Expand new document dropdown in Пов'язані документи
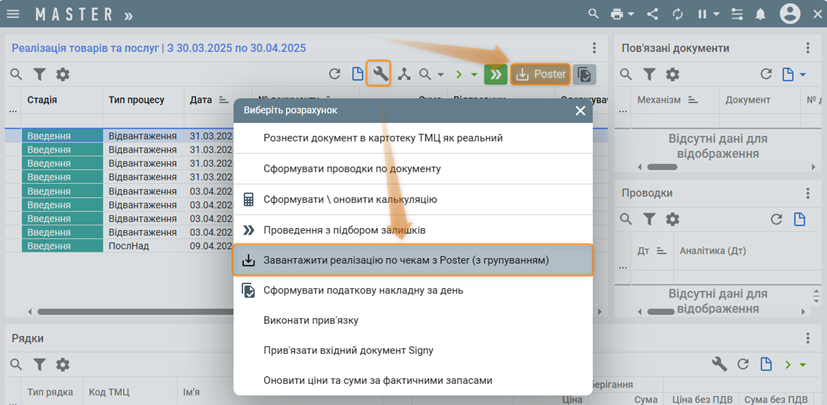 click(x=803, y=75)
